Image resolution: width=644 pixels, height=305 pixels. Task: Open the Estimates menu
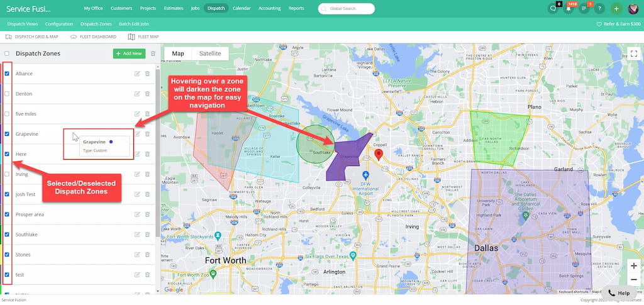pos(174,8)
